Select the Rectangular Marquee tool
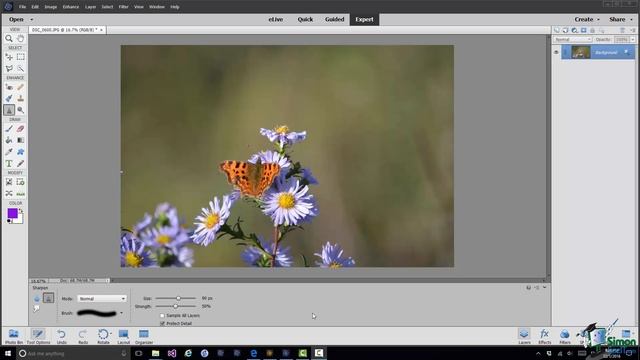The height and width of the screenshot is (360, 640). [x=20, y=57]
